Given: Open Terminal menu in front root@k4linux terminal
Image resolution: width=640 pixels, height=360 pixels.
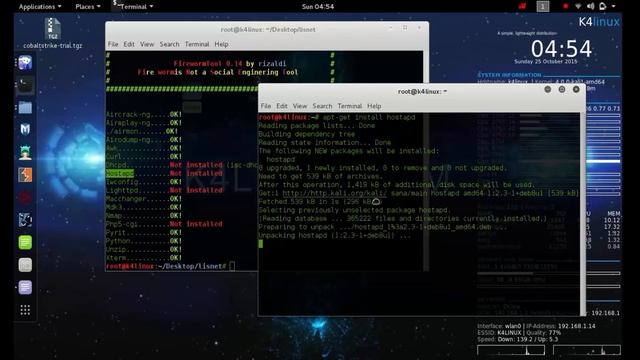Looking at the screenshot, I should click(x=349, y=106).
